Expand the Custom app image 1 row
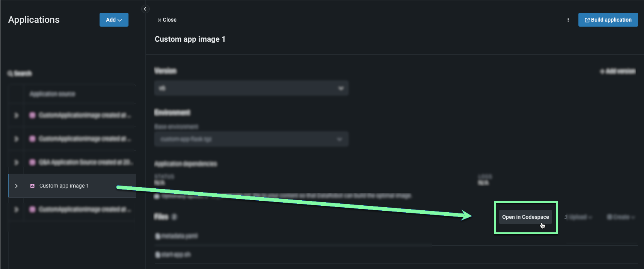 16,186
